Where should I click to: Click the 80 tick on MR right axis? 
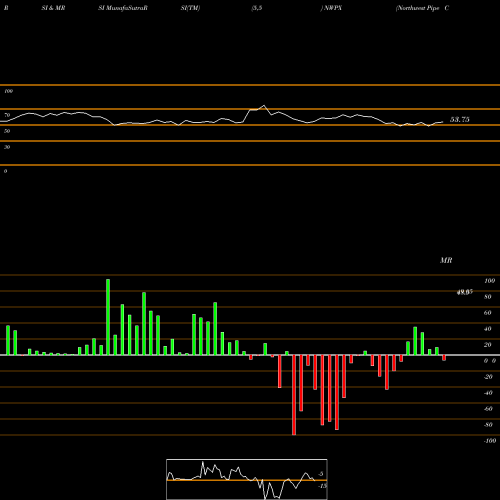488,297
